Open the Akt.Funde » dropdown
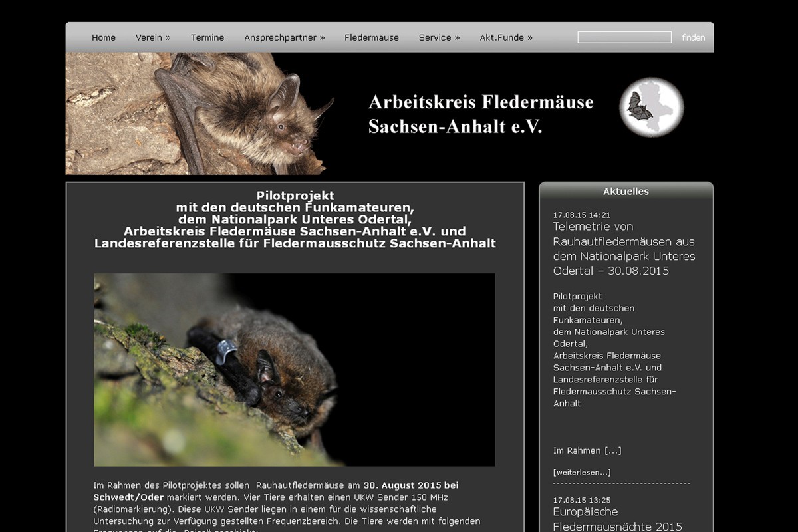The width and height of the screenshot is (798, 532). coord(506,38)
